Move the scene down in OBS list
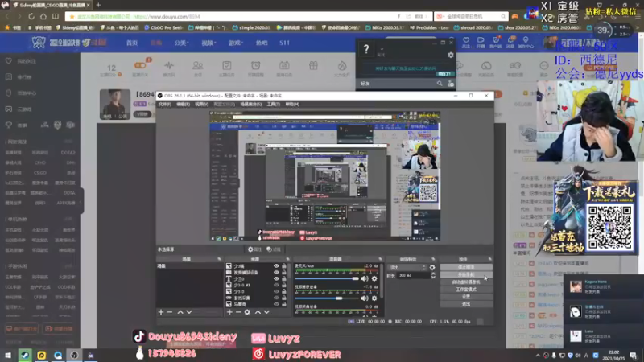 pos(189,312)
